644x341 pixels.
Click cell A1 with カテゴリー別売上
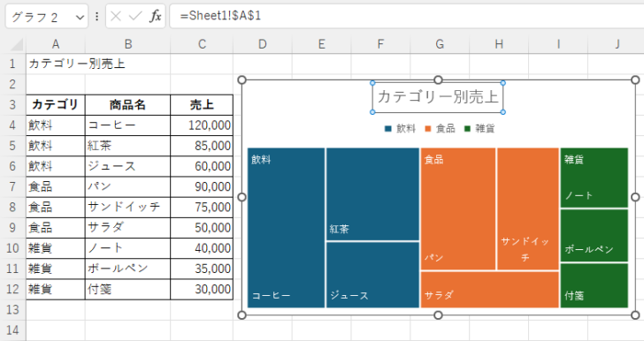[56, 64]
